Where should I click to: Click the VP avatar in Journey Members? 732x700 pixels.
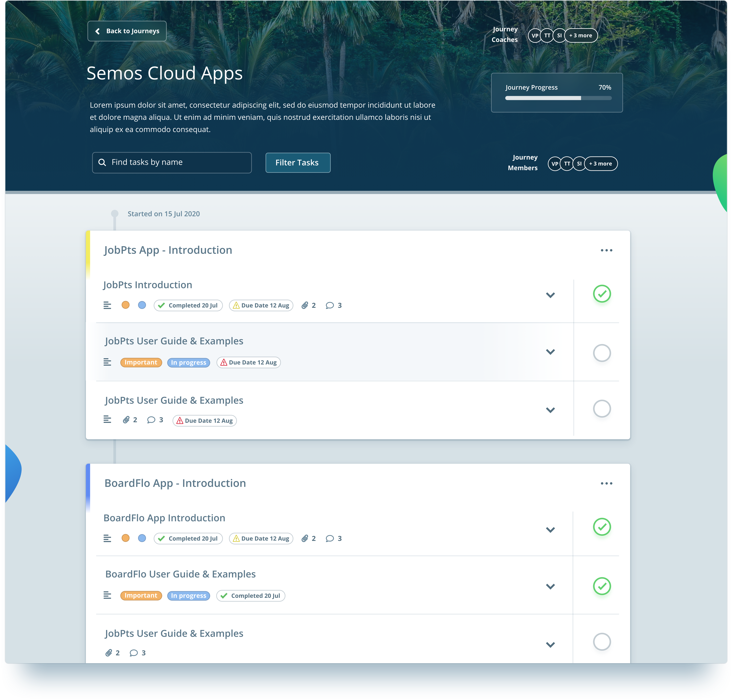[554, 163]
